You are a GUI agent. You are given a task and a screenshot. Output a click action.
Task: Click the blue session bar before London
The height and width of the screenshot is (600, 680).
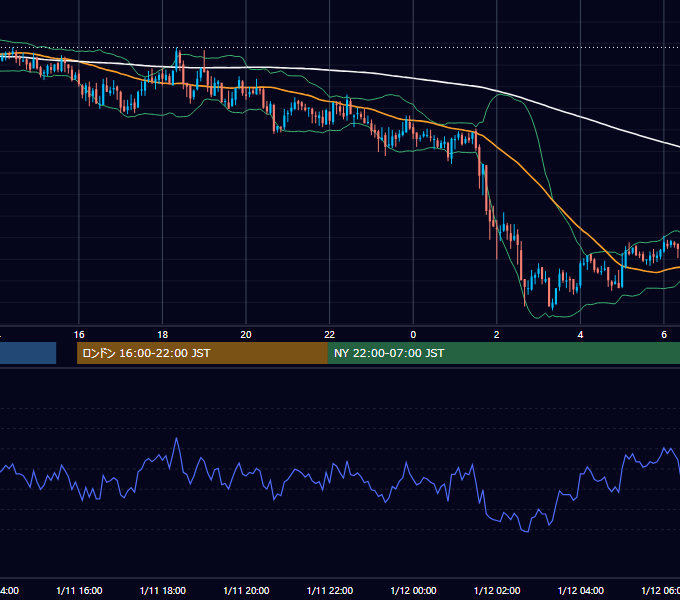pyautogui.click(x=28, y=353)
